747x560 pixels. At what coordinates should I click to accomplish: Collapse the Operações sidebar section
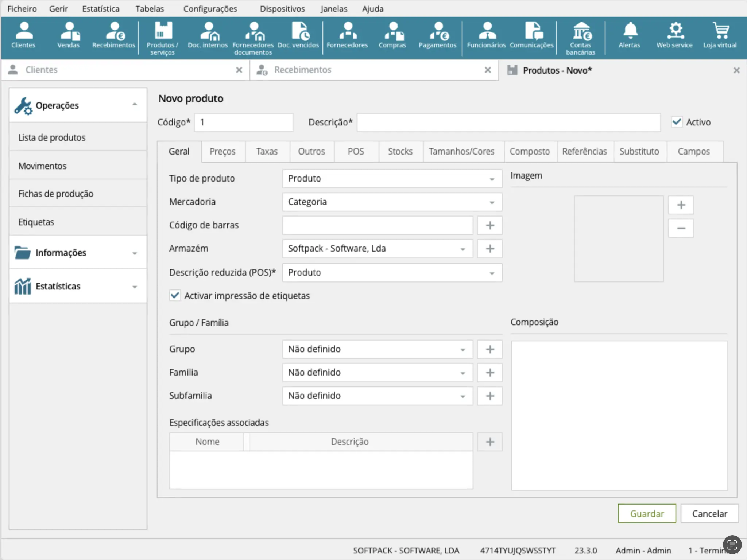point(78,105)
